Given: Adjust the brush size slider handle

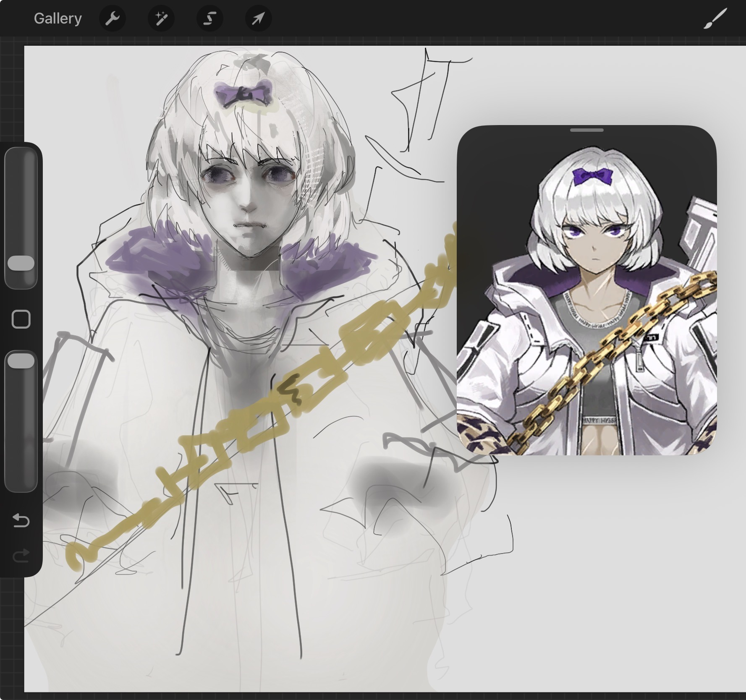Looking at the screenshot, I should point(21,263).
